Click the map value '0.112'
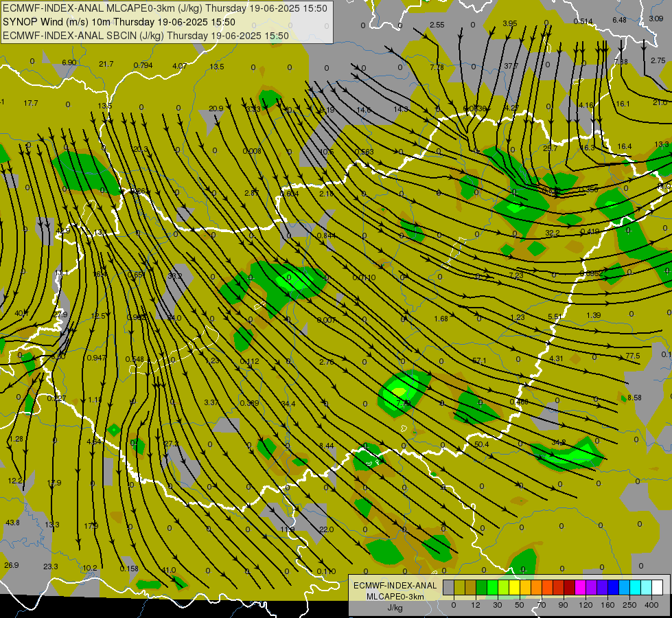Viewport: 672px width, 618px height. tap(249, 362)
